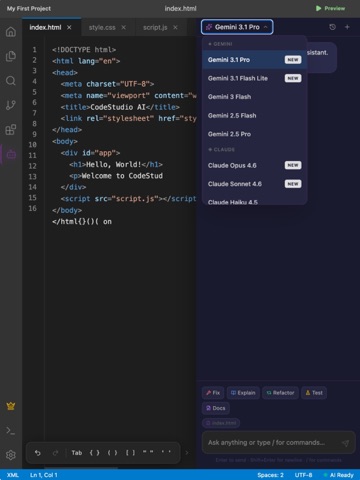The width and height of the screenshot is (360, 480).
Task: Click AI Ready status indicator
Action: tap(339, 475)
